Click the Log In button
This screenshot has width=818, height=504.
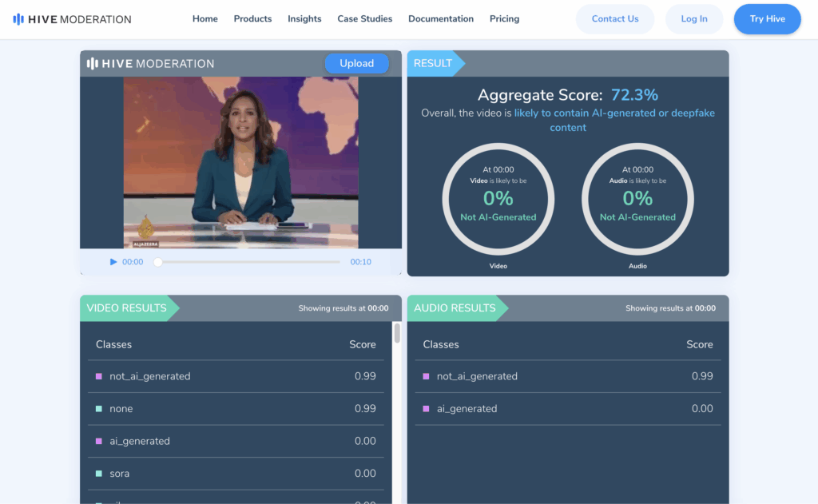click(x=693, y=19)
